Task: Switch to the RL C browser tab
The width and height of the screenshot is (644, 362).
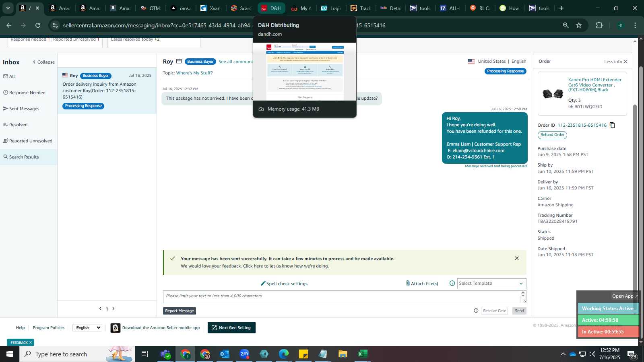Action: 480,8
